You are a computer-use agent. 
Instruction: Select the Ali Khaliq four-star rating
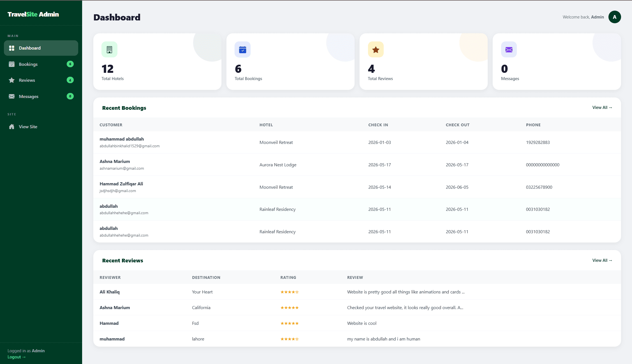[290, 292]
